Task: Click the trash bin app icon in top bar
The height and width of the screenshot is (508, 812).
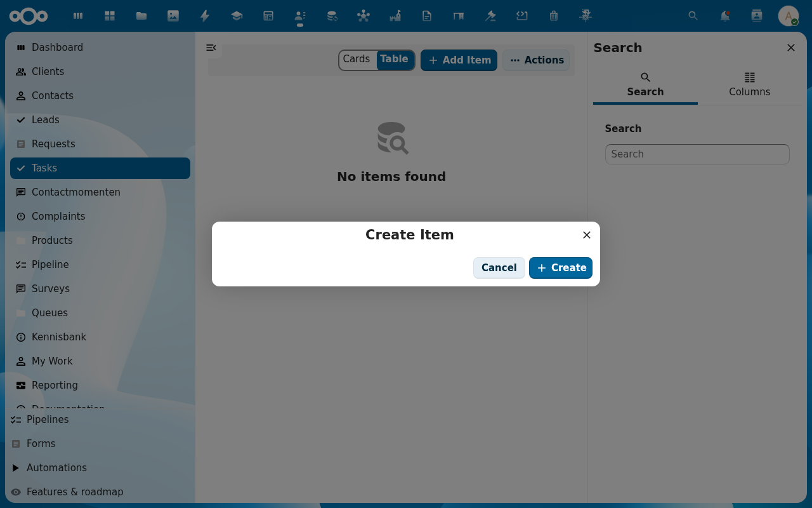Action: click(x=554, y=16)
